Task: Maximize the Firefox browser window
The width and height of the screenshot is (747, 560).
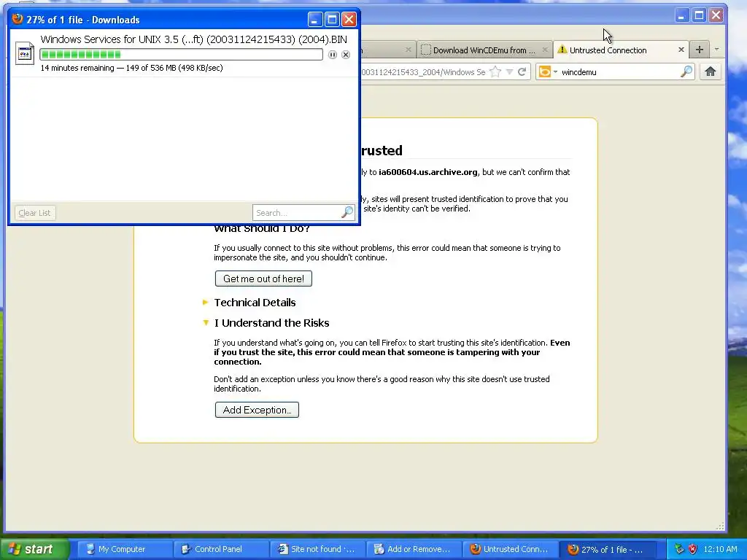Action: [x=699, y=15]
